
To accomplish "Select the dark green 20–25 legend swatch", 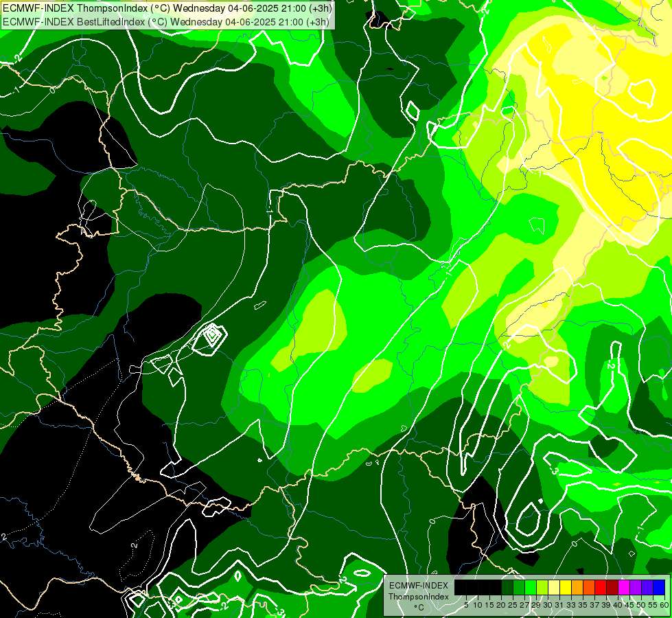I will [x=507, y=587].
